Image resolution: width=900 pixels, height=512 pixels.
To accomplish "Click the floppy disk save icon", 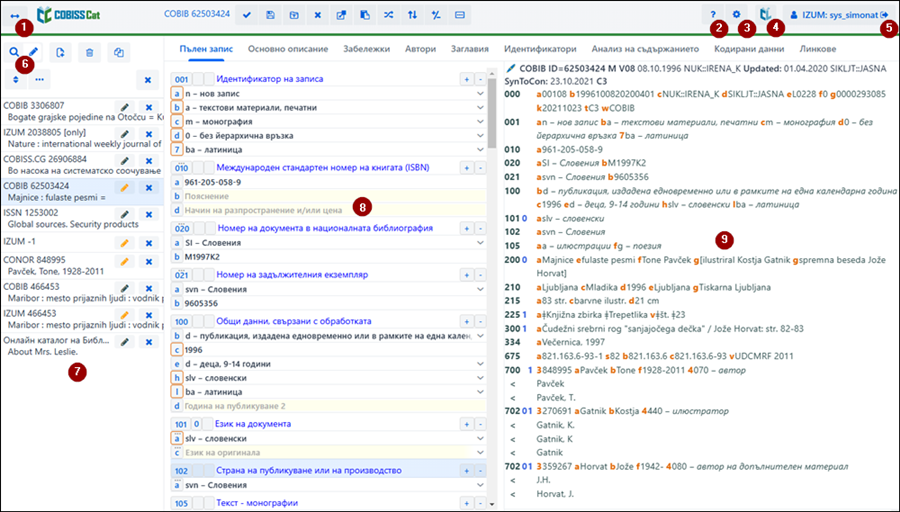I will (270, 15).
